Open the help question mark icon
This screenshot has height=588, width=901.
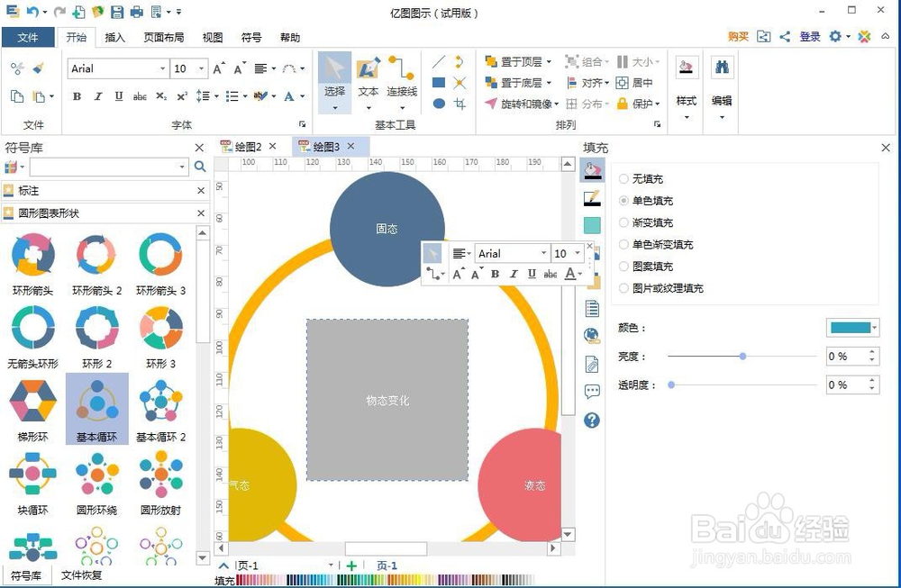click(x=592, y=421)
